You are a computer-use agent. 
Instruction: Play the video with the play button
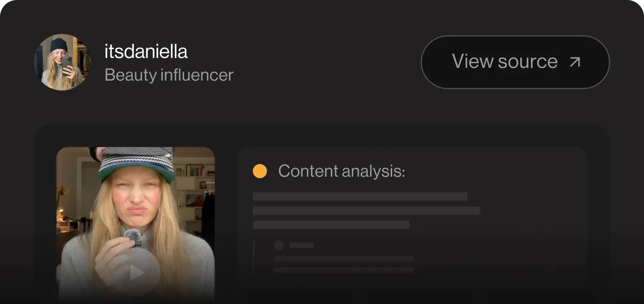tap(136, 272)
